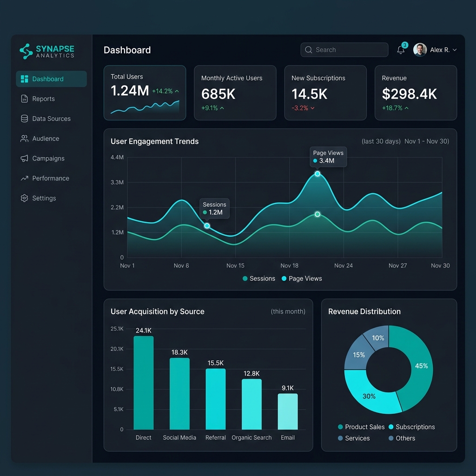Click the 30% Subscriptions donut segment
This screenshot has height=476, width=476.
pyautogui.click(x=369, y=396)
